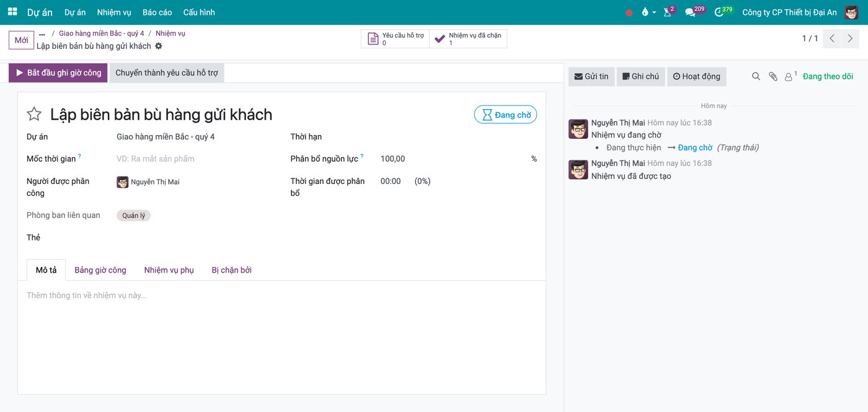
Task: Click Chuyển thành yêu cầu hỗ trợ
Action: click(167, 73)
